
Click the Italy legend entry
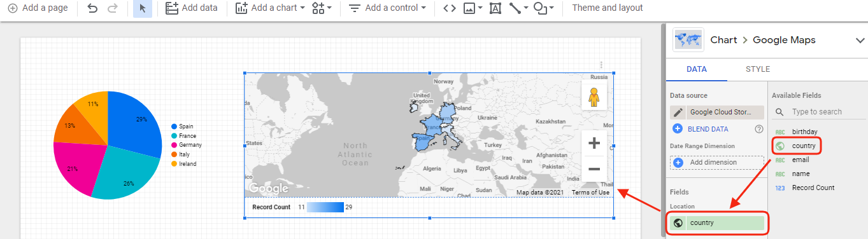[x=181, y=154]
